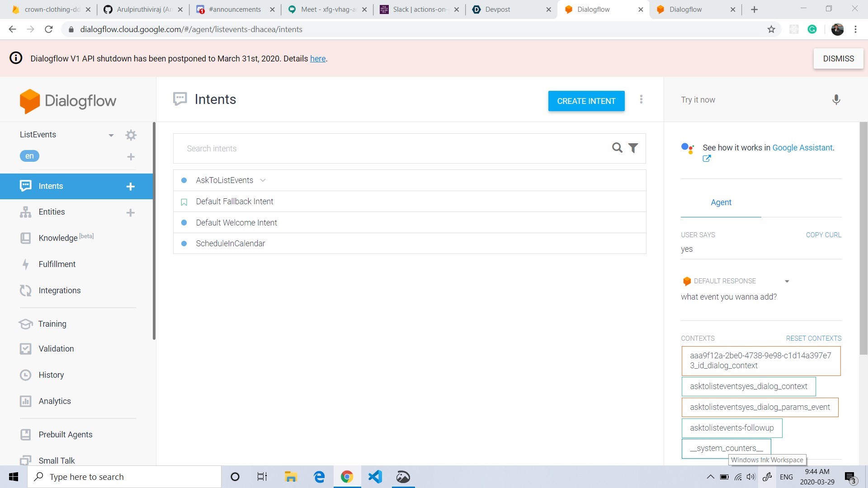Open the ListEvents agent dropdown

(111, 135)
